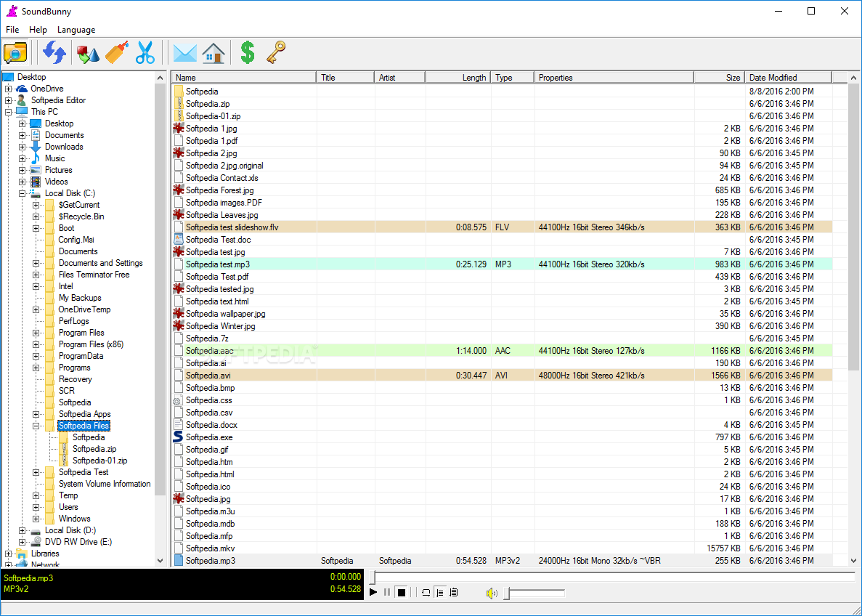Expand the Windows folder node
Image resolution: width=862 pixels, height=616 pixels.
coord(36,519)
